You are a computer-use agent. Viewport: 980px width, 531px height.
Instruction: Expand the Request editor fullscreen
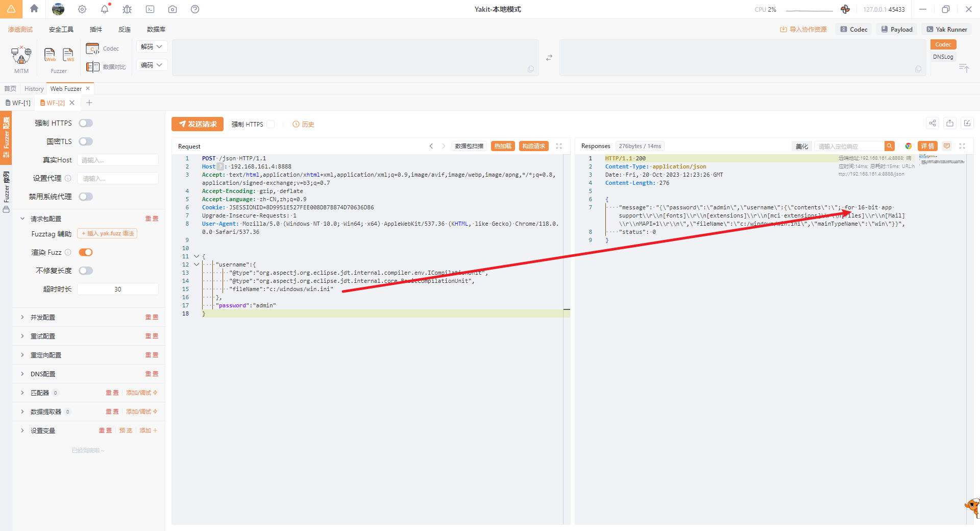point(559,146)
